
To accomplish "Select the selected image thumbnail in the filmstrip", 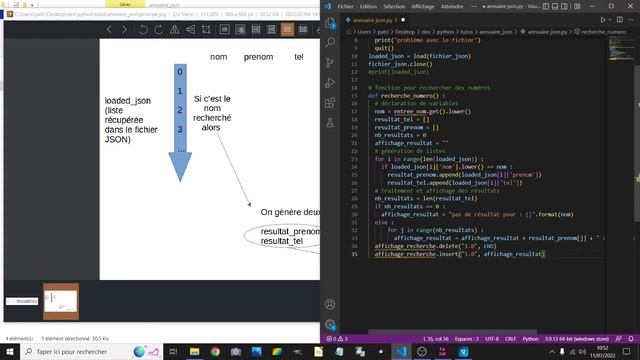I will pos(61,301).
